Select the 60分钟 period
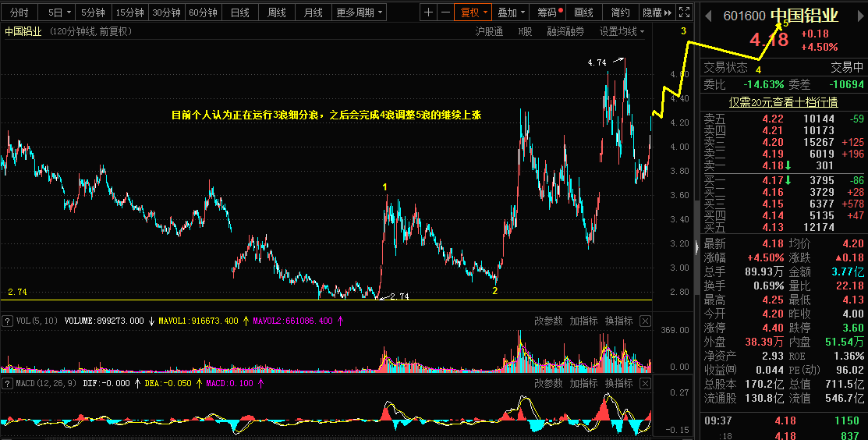The width and height of the screenshot is (868, 440). point(203,12)
